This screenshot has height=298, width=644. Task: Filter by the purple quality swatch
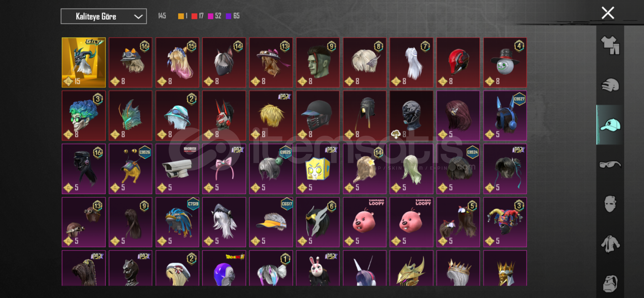point(228,16)
